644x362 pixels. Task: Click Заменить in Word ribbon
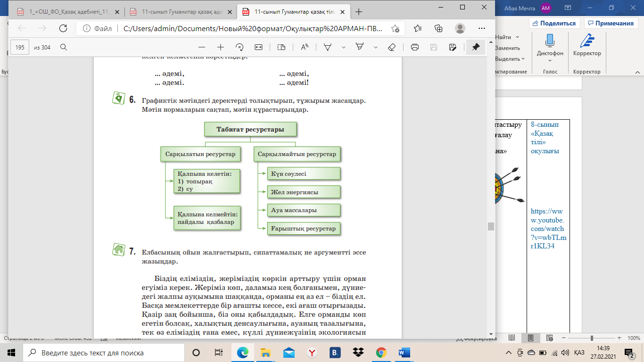(507, 48)
